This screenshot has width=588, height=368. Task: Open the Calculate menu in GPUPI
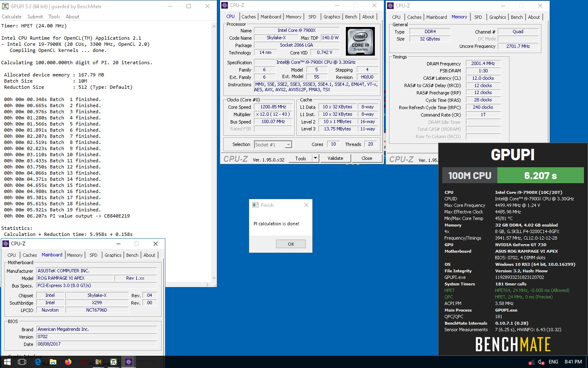pos(11,17)
